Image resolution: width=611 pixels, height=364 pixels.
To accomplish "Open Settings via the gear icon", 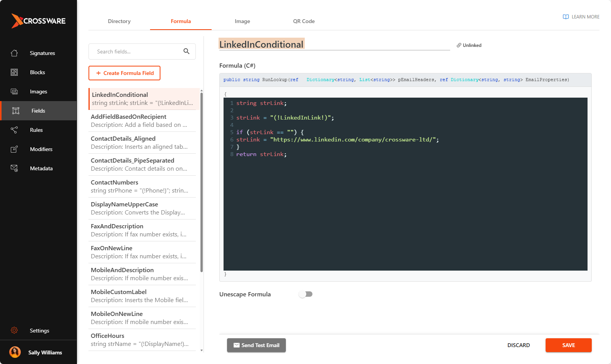I will (14, 331).
